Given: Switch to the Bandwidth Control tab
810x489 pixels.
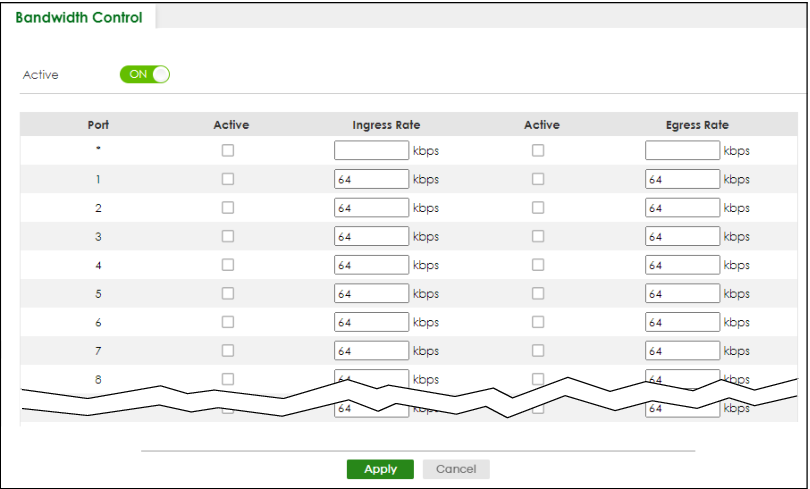Looking at the screenshot, I should (79, 18).
